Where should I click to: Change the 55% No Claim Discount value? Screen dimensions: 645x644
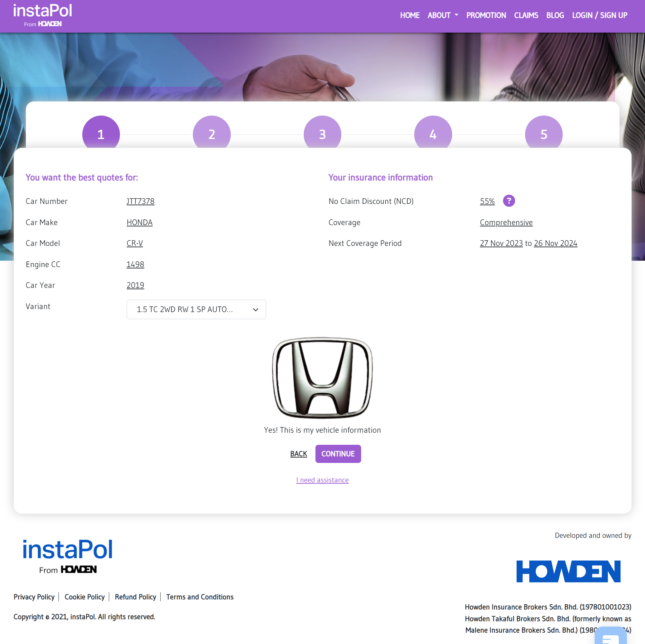[x=487, y=201]
